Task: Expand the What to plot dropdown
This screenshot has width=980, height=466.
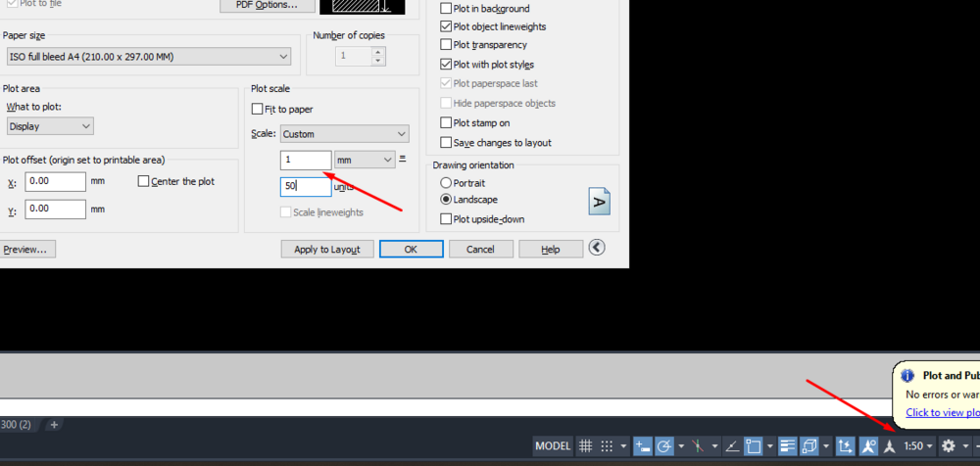Action: click(x=49, y=126)
